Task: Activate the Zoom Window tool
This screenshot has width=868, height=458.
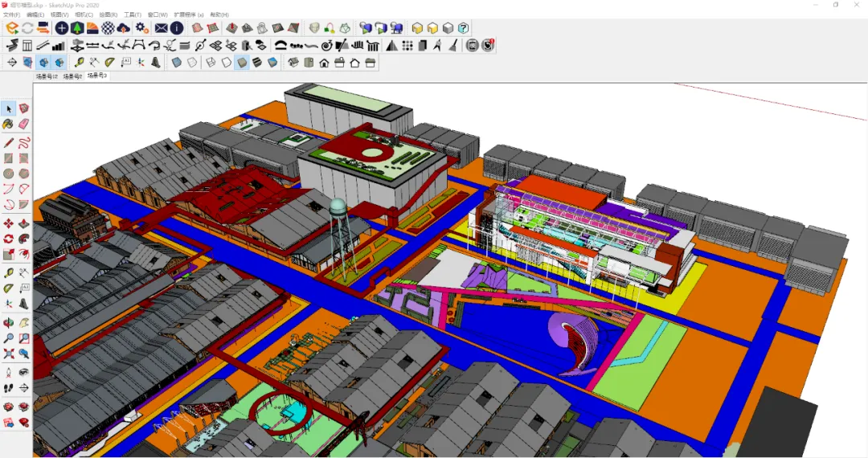Action: coord(24,338)
